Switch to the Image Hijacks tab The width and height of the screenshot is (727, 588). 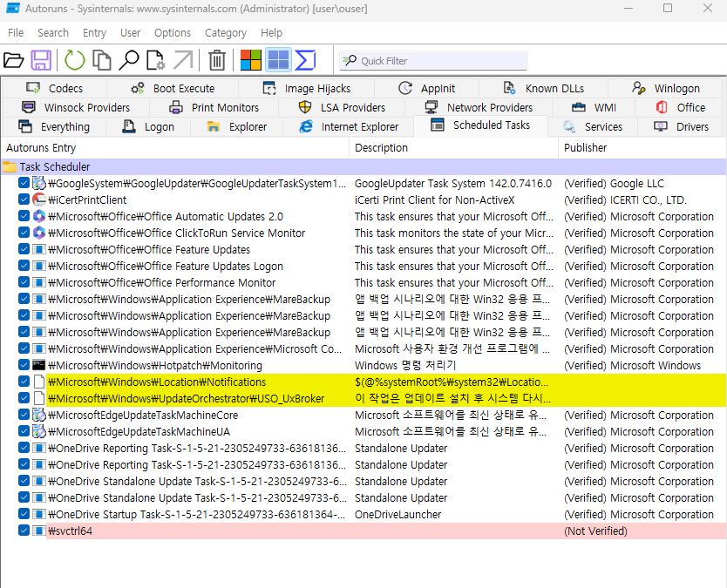coord(306,88)
